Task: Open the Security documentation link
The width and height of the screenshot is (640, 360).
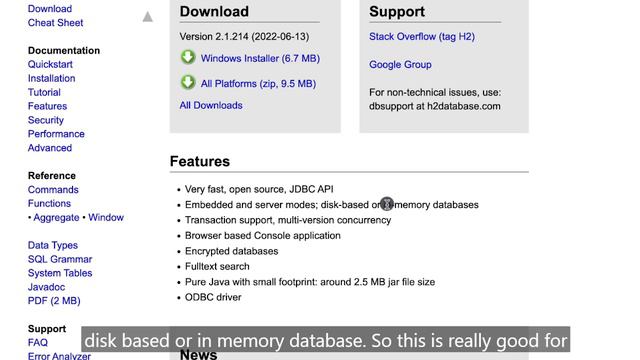Action: tap(46, 120)
